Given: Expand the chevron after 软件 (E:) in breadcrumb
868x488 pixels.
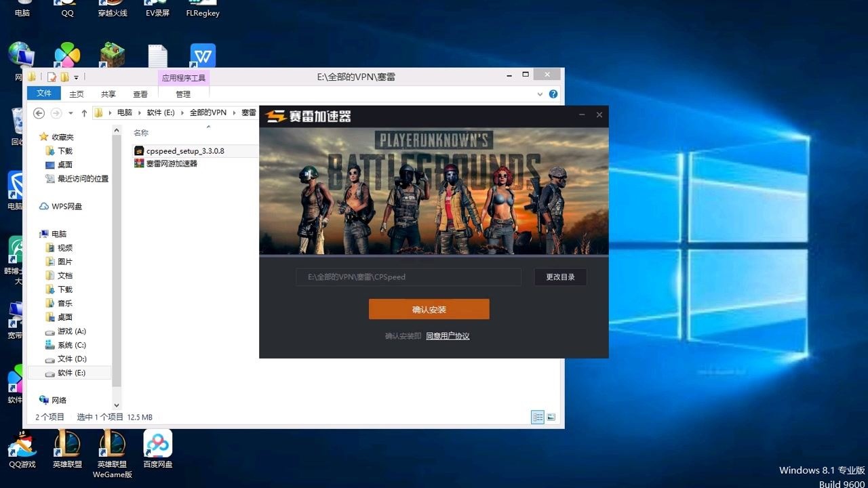Looking at the screenshot, I should click(x=182, y=113).
